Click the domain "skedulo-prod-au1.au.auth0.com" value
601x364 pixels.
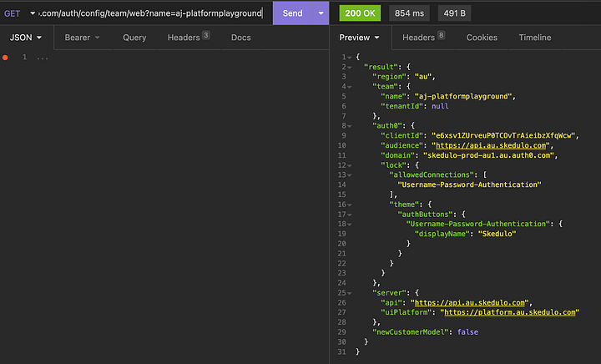coord(489,155)
